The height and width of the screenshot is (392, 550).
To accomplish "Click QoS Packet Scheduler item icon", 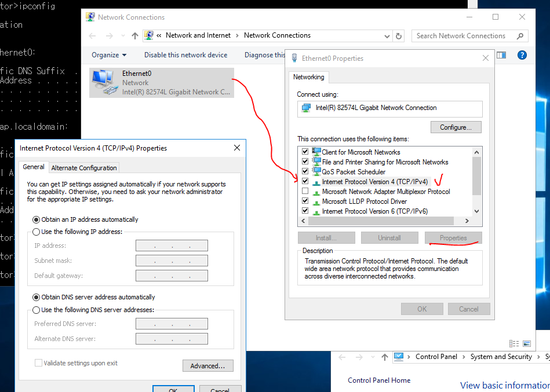I will pyautogui.click(x=316, y=171).
